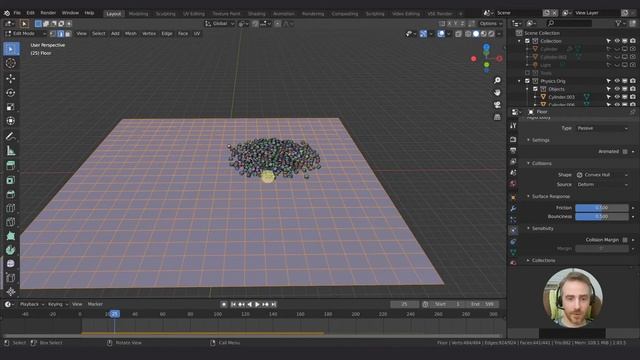The image size is (640, 360).
Task: Switch to solid viewport shading
Action: pos(476,34)
